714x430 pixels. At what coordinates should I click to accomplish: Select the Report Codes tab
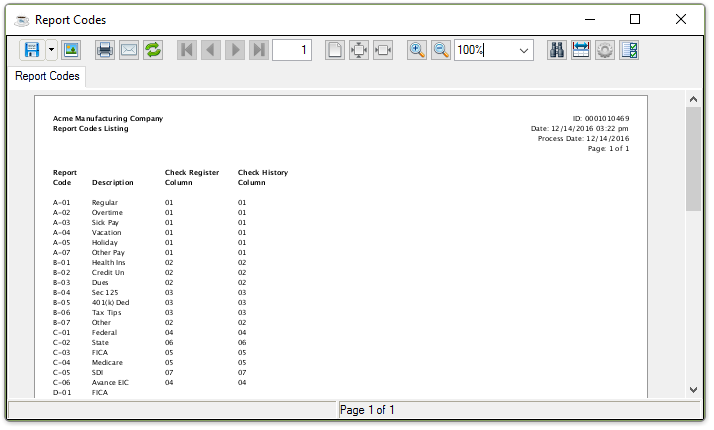tap(47, 76)
